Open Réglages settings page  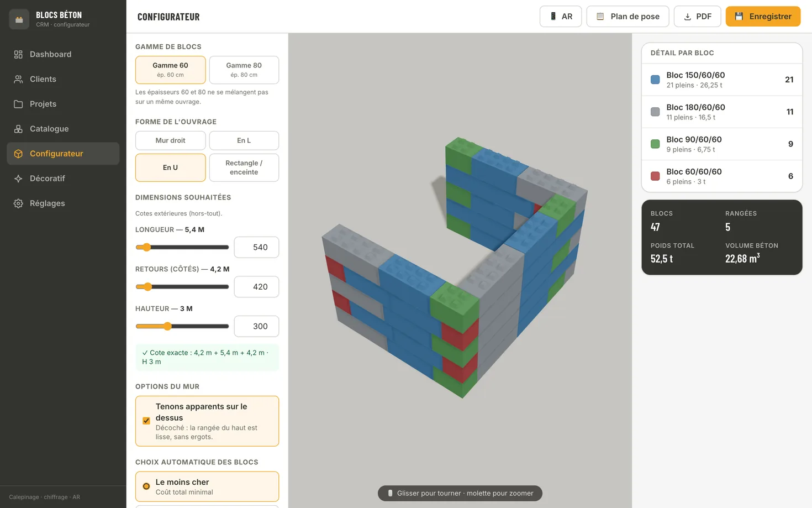pos(63,203)
